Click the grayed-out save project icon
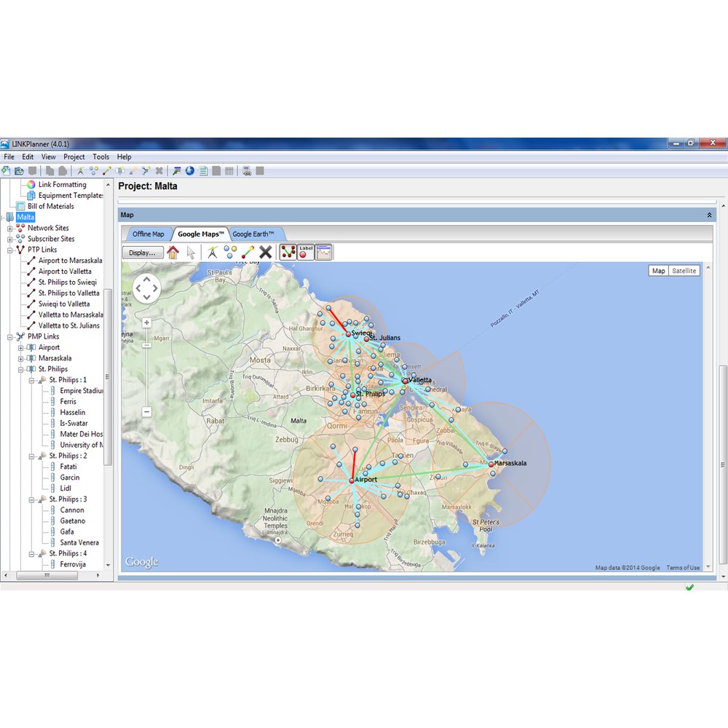Viewport: 728px width, 728px height. [32, 171]
